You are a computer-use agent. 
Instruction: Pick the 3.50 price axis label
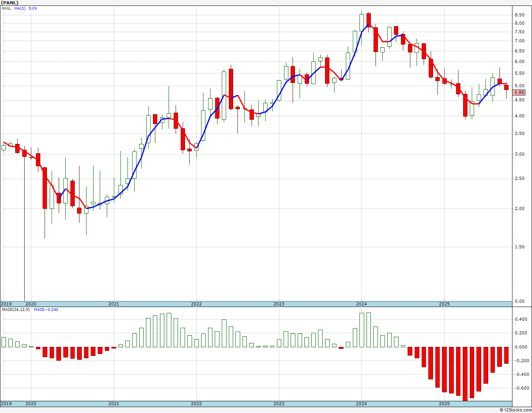(x=519, y=133)
